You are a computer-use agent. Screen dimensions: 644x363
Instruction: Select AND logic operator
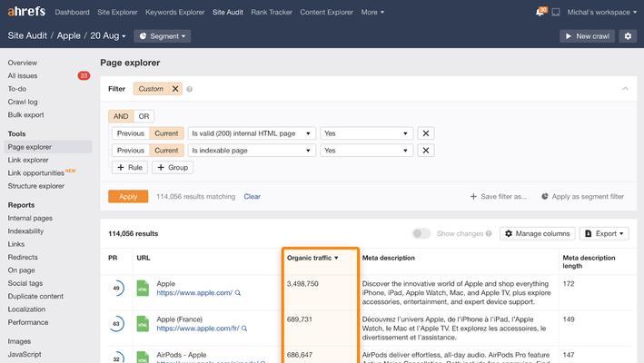pos(121,116)
